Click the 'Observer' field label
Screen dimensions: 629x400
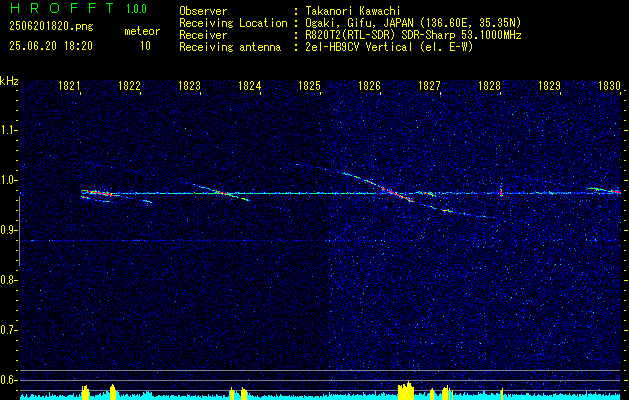[x=203, y=11]
